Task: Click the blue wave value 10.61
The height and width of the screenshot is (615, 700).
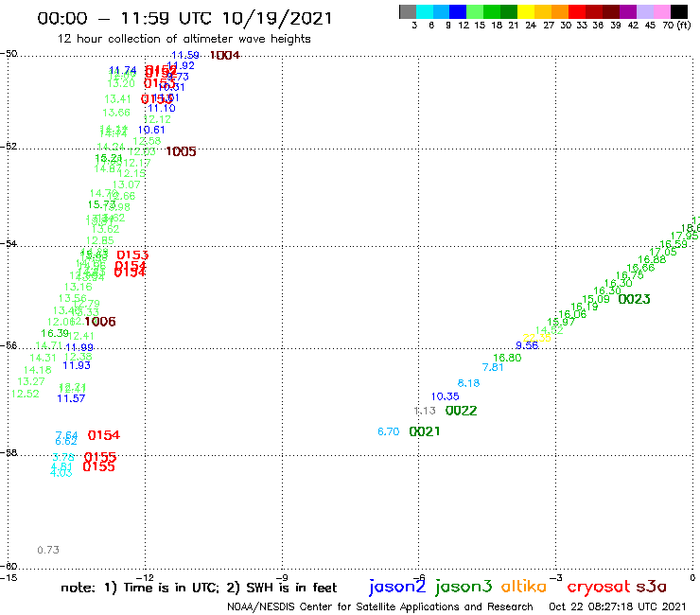Action: point(151,130)
